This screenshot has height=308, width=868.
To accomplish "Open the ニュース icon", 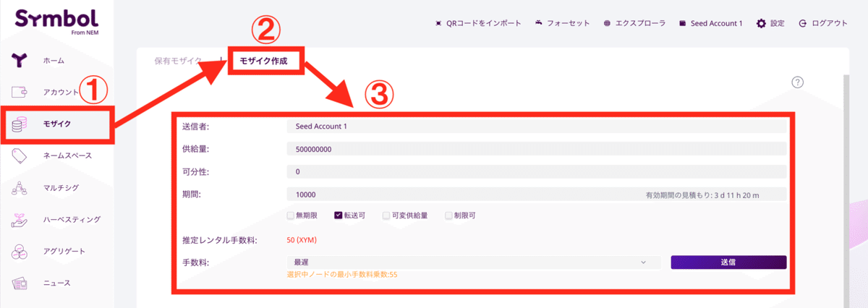I will pyautogui.click(x=20, y=283).
